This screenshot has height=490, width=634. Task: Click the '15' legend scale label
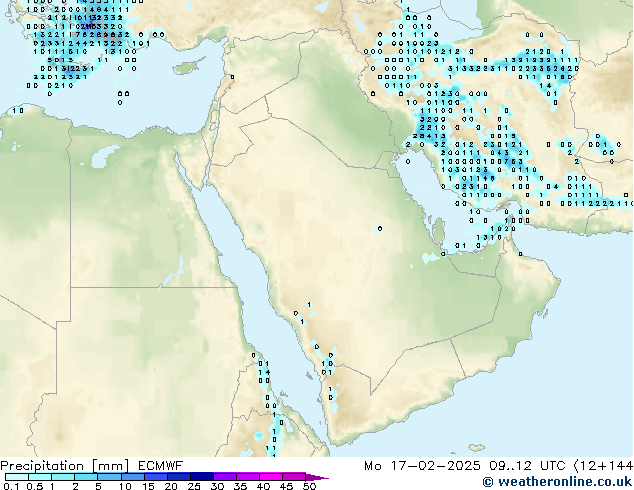148,486
